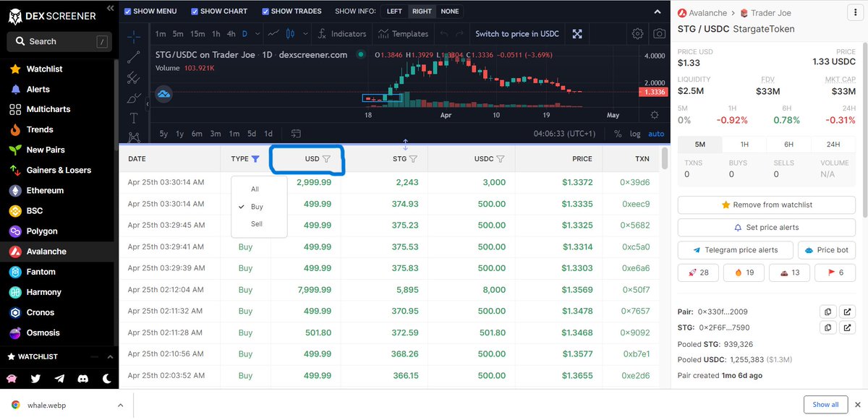868x420 pixels.
Task: Open the chart Templates menu
Action: tap(402, 33)
